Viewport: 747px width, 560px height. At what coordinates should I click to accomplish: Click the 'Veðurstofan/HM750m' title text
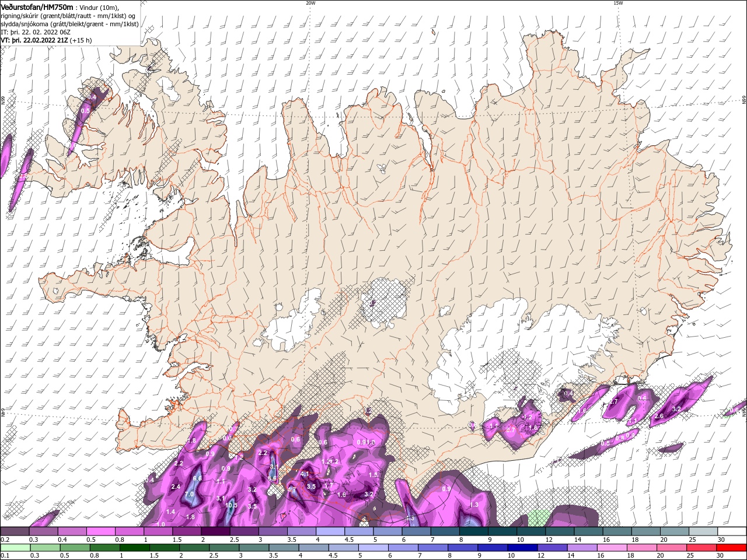37,6
